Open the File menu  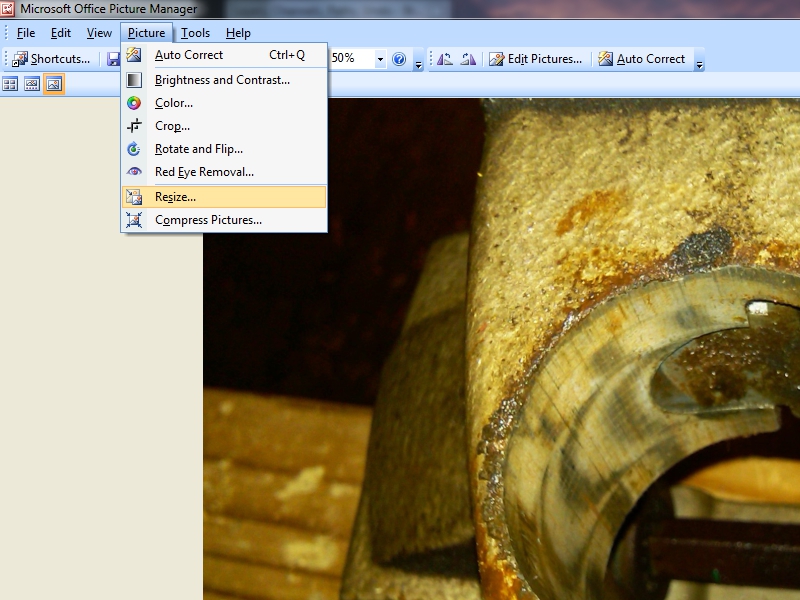click(x=26, y=33)
